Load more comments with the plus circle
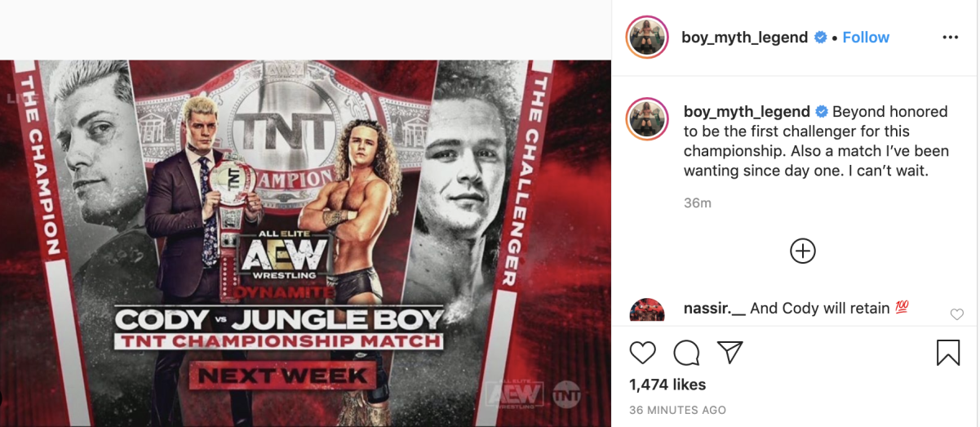980x427 pixels. click(803, 251)
